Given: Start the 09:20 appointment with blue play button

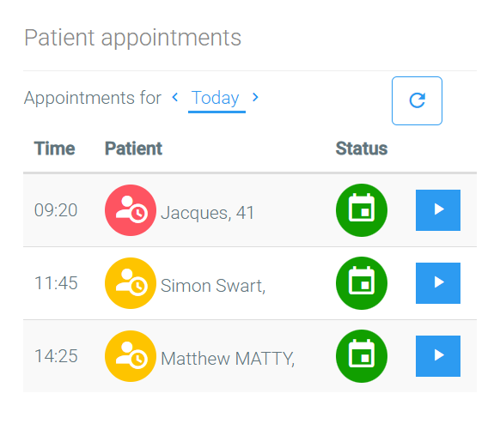Looking at the screenshot, I should tap(438, 210).
